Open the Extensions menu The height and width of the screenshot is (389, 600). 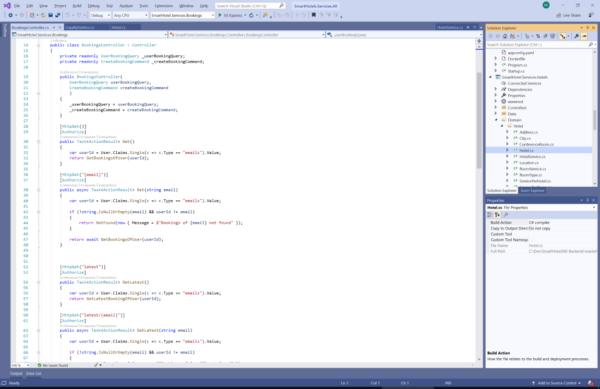click(163, 6)
